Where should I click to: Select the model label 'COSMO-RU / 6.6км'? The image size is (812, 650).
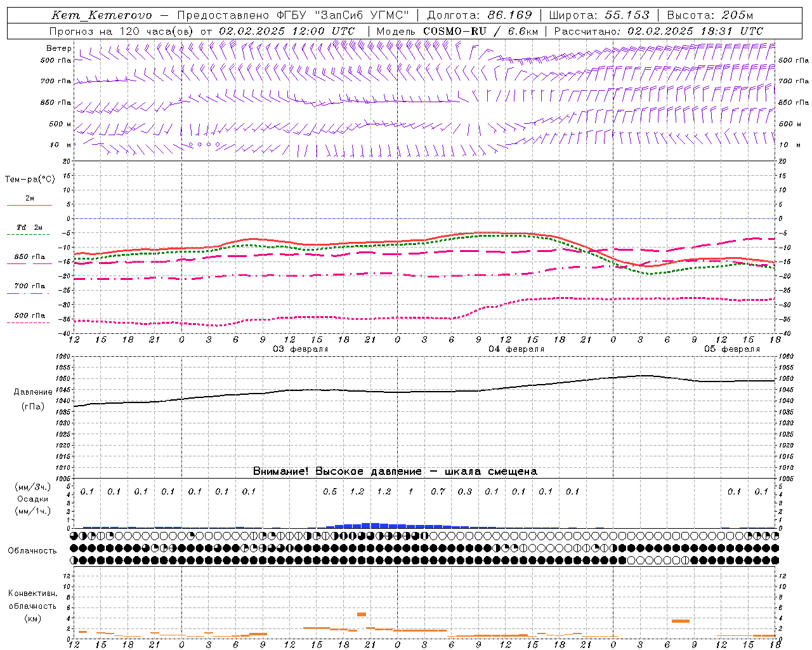480,31
